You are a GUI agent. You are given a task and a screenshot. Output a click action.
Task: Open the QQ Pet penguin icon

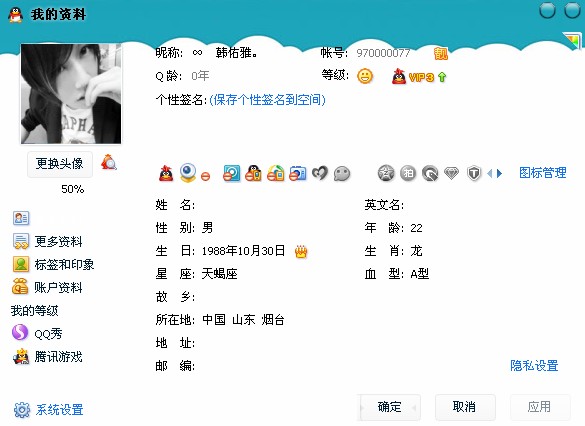pos(253,173)
